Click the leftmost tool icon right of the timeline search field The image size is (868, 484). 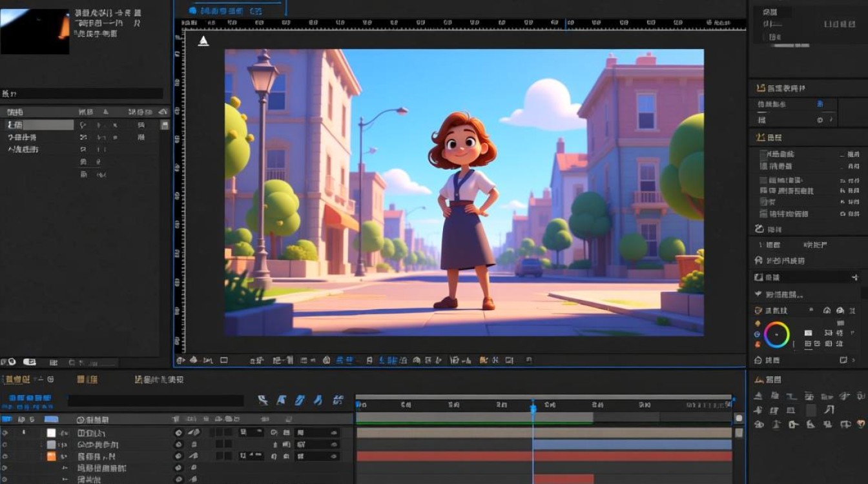[x=262, y=401]
